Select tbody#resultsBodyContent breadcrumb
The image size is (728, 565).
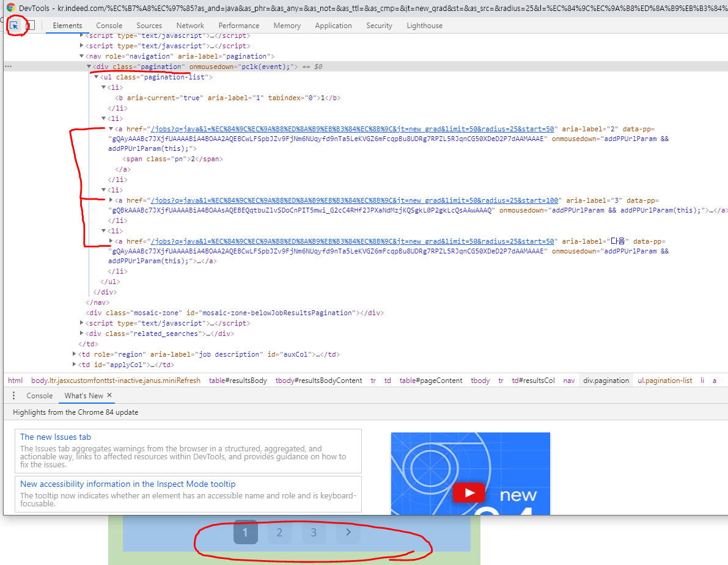[x=318, y=381]
